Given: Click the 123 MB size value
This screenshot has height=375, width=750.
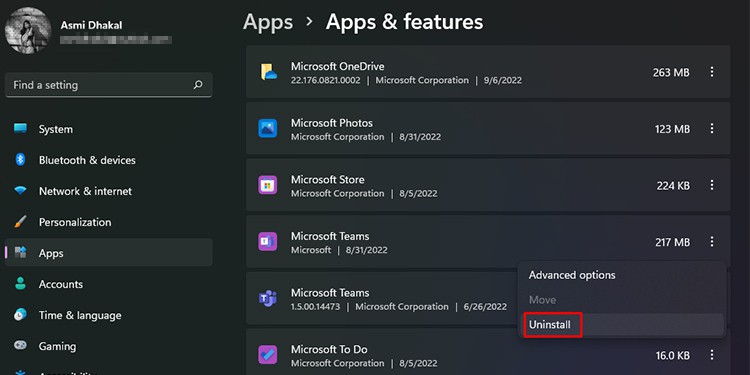Looking at the screenshot, I should 672,129.
